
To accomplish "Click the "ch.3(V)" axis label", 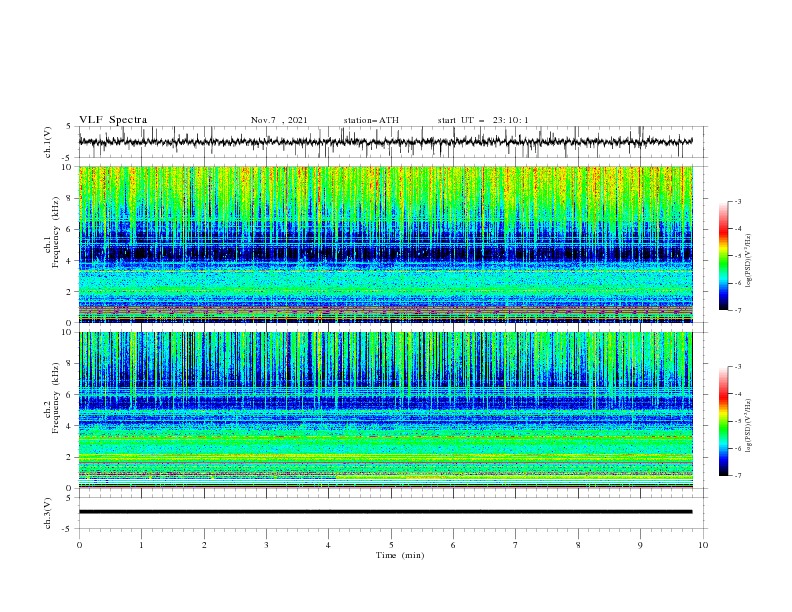I will coord(48,513).
